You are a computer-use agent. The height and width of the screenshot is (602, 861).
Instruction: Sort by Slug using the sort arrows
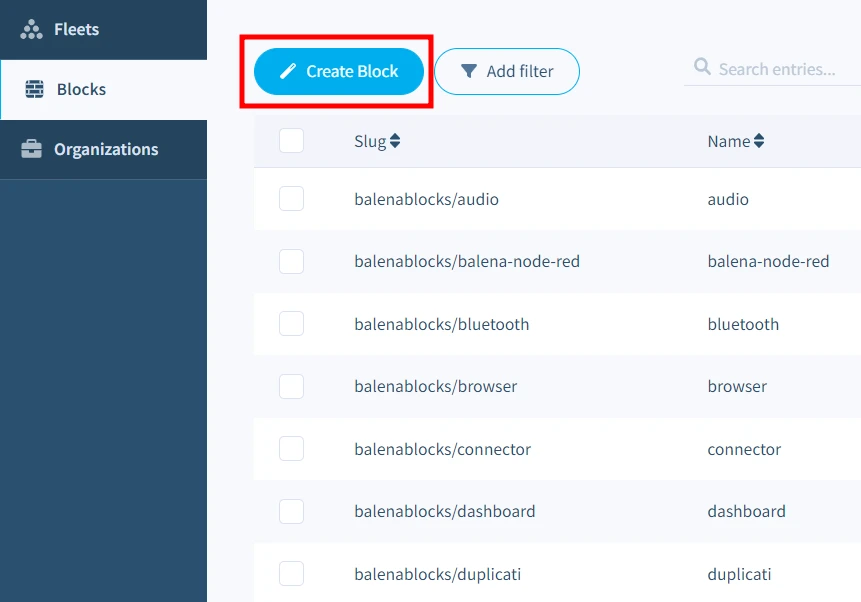click(x=395, y=141)
